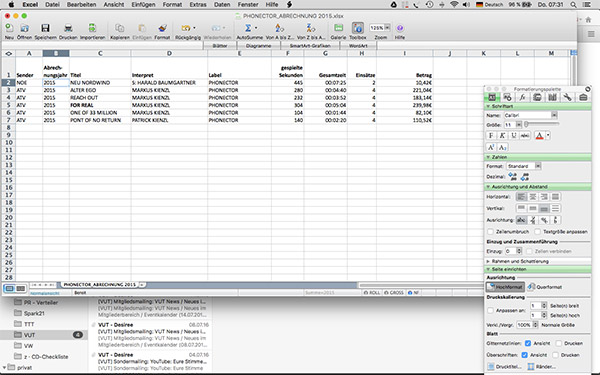Viewport: 600px width, 375px height.
Task: Select Querformat page orientation
Action: click(x=545, y=287)
